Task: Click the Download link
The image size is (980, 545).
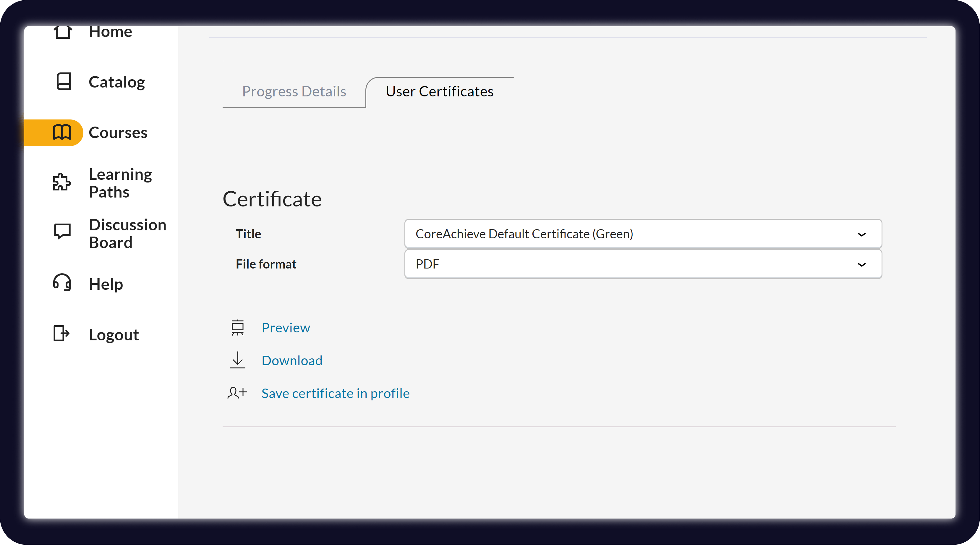Action: tap(292, 360)
